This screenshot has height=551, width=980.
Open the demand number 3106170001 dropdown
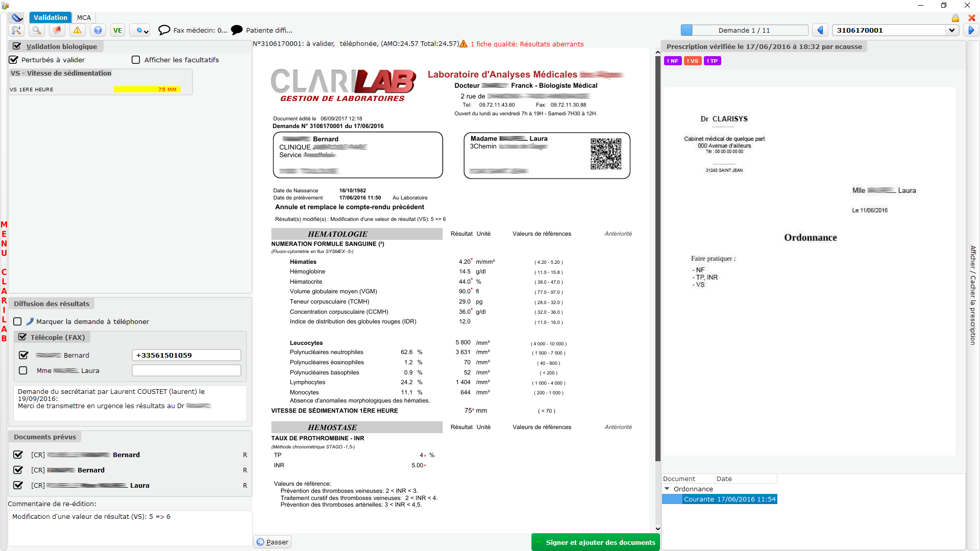pyautogui.click(x=951, y=30)
